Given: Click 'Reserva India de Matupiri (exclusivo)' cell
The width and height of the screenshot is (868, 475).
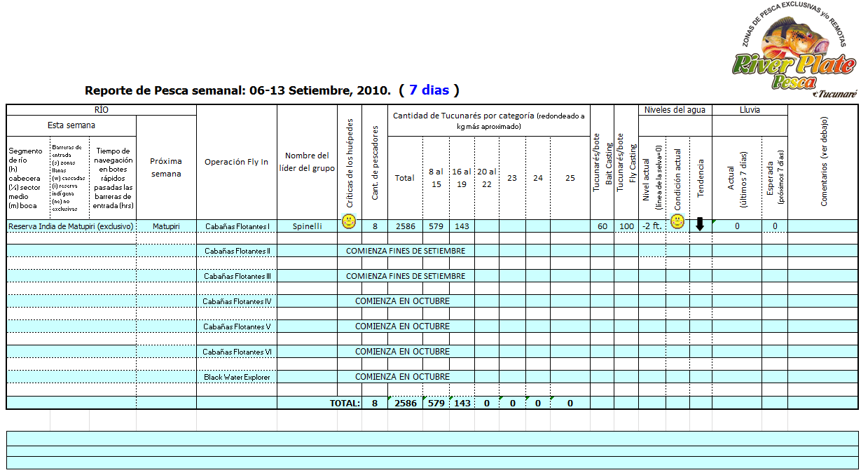Looking at the screenshot, I should point(71,226).
